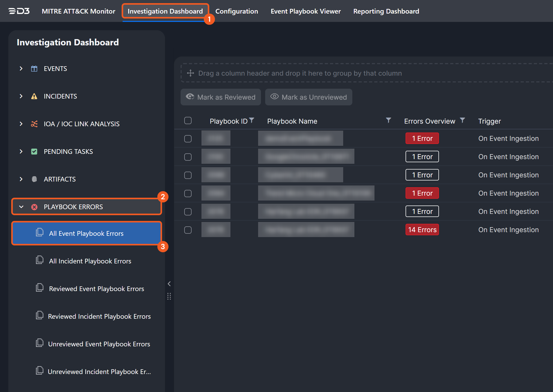The image size is (553, 392).
Task: Collapse the sidebar with arrow handle
Action: coord(169,284)
